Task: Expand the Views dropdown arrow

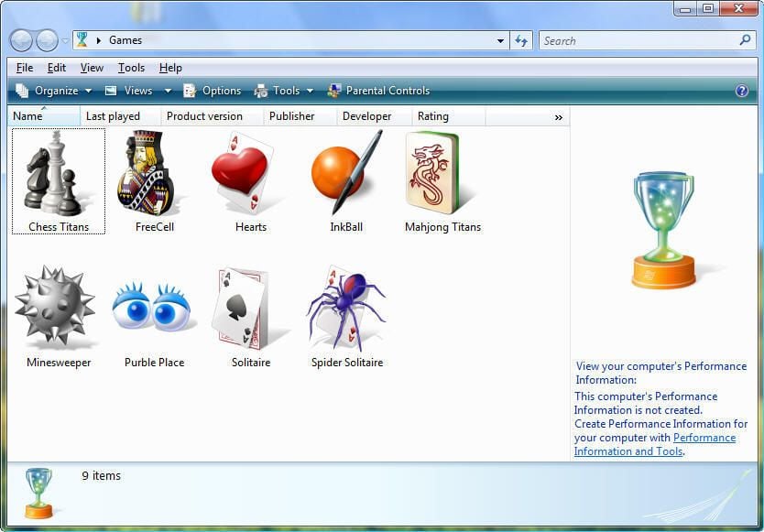Action: pyautogui.click(x=168, y=91)
